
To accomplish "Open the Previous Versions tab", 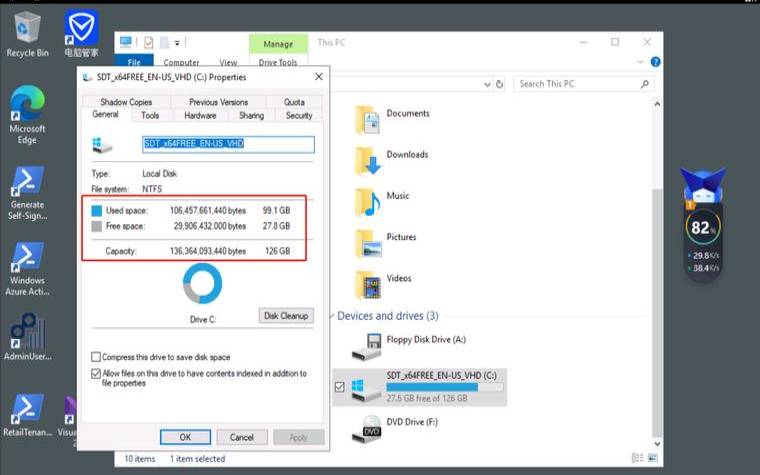I will pyautogui.click(x=218, y=102).
